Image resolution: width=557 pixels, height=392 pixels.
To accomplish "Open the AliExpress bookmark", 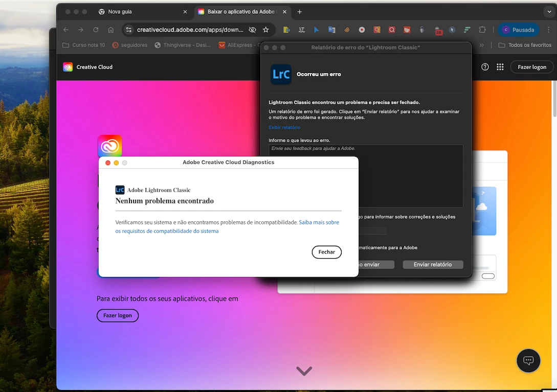I will (x=239, y=45).
